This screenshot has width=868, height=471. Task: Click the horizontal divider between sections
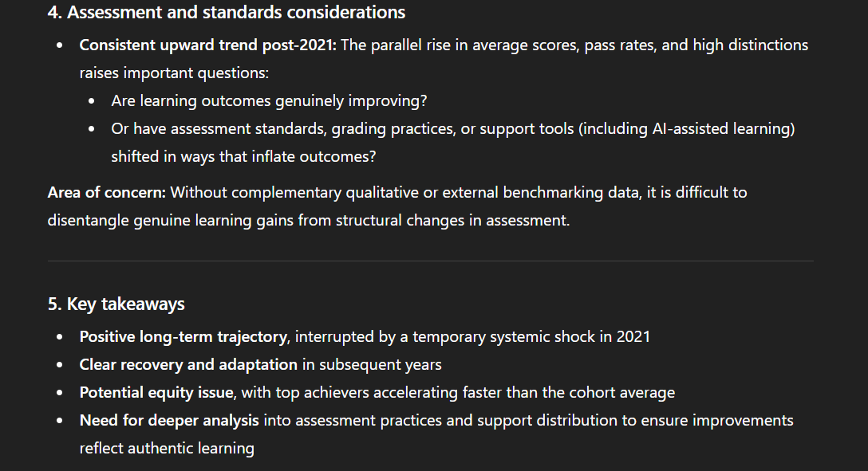(431, 261)
